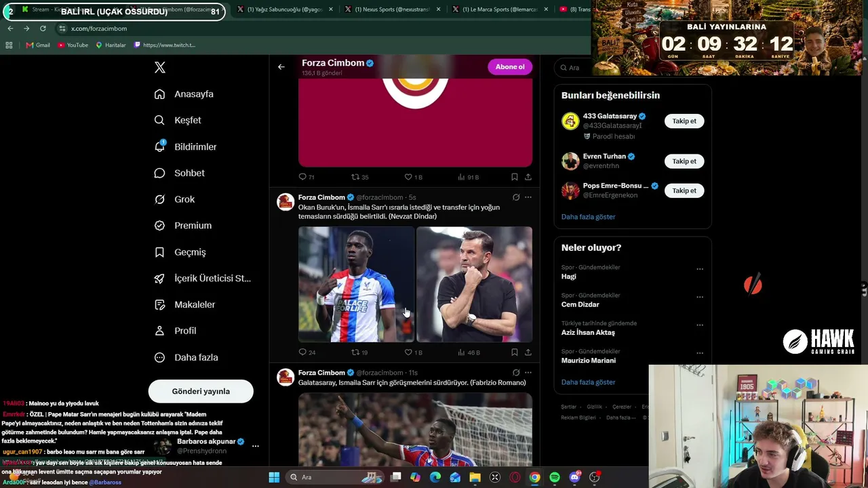Open the Okan Buruk photo thumbnail
Screen dimensions: 868x488
(474, 285)
